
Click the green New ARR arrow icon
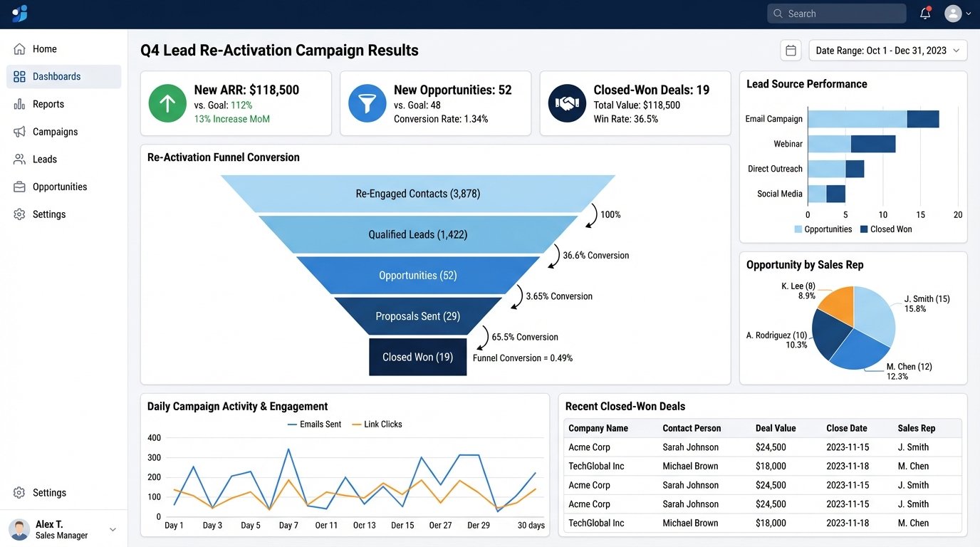pos(167,103)
